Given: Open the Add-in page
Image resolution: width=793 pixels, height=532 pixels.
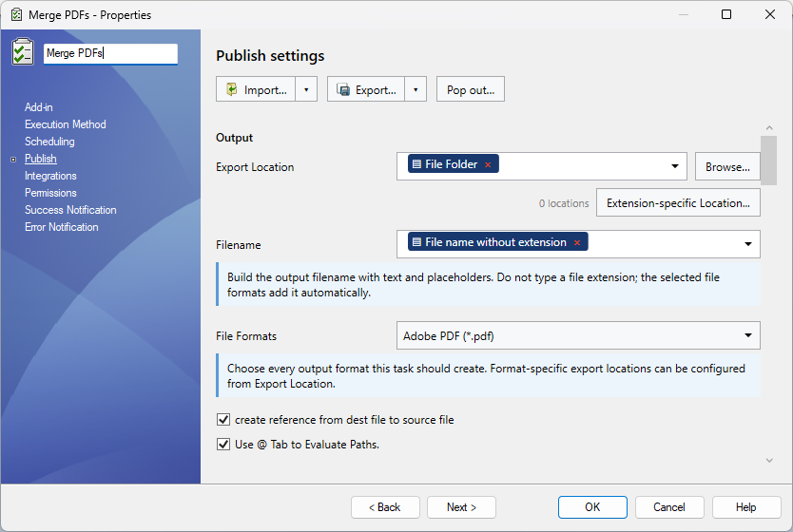Looking at the screenshot, I should (39, 107).
